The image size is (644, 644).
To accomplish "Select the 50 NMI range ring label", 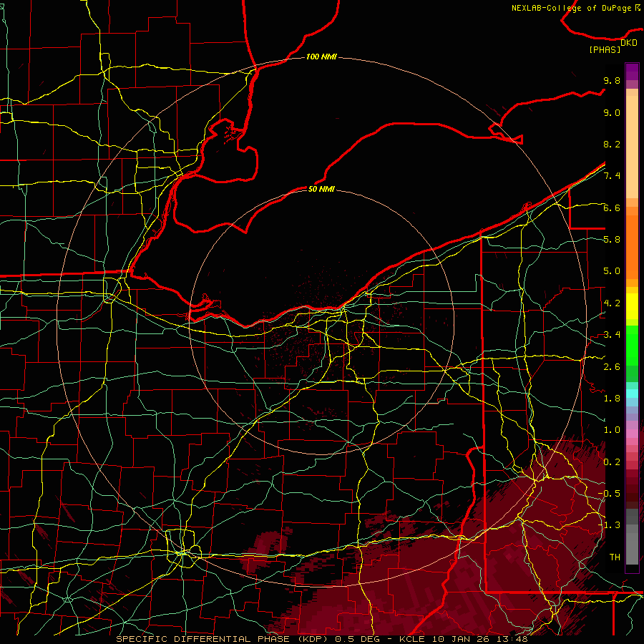I will pos(321,189).
